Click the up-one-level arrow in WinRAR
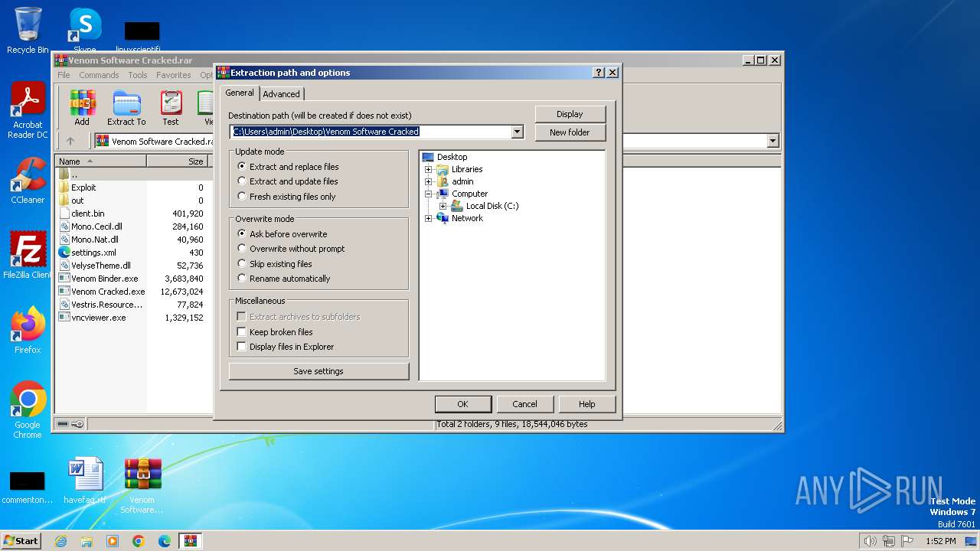 coord(70,141)
